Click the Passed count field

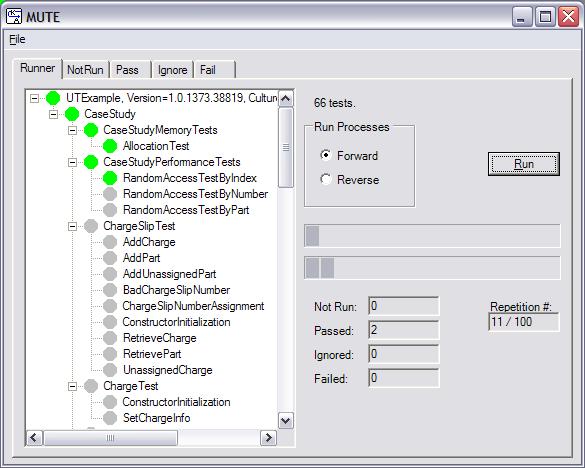pyautogui.click(x=404, y=330)
